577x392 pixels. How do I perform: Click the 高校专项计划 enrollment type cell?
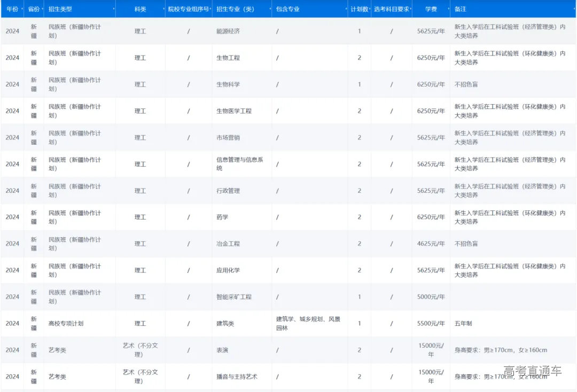66,324
